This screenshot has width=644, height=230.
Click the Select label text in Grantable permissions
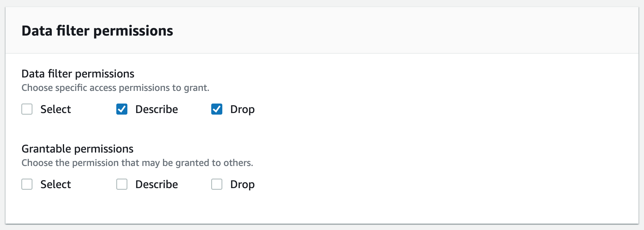[x=55, y=185]
